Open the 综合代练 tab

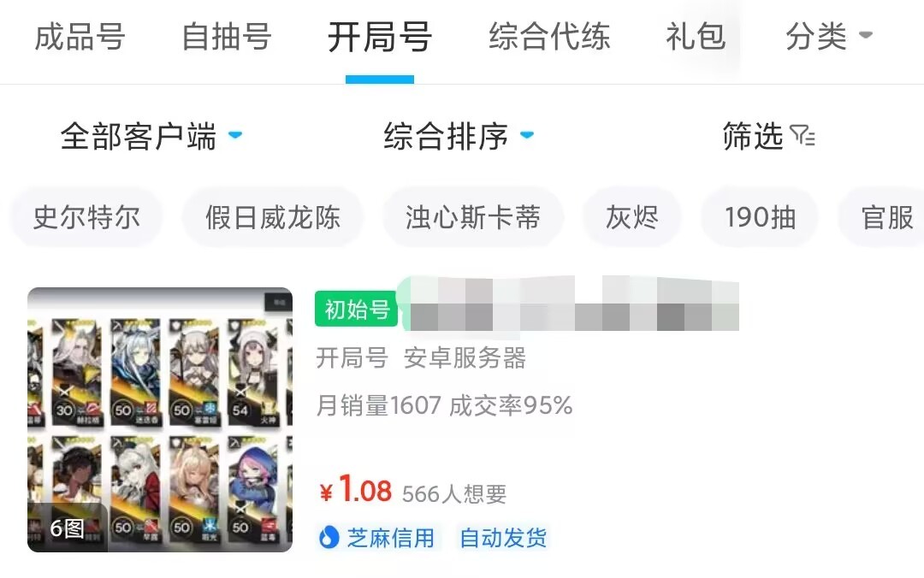pos(549,37)
